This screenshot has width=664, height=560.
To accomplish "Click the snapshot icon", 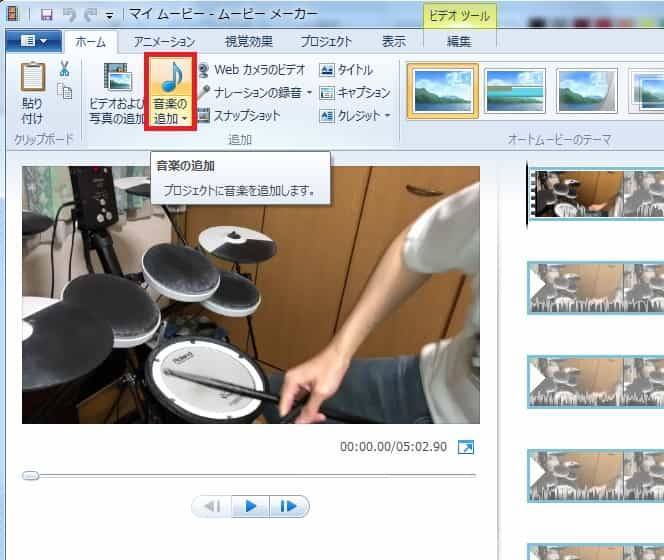I will coord(203,115).
